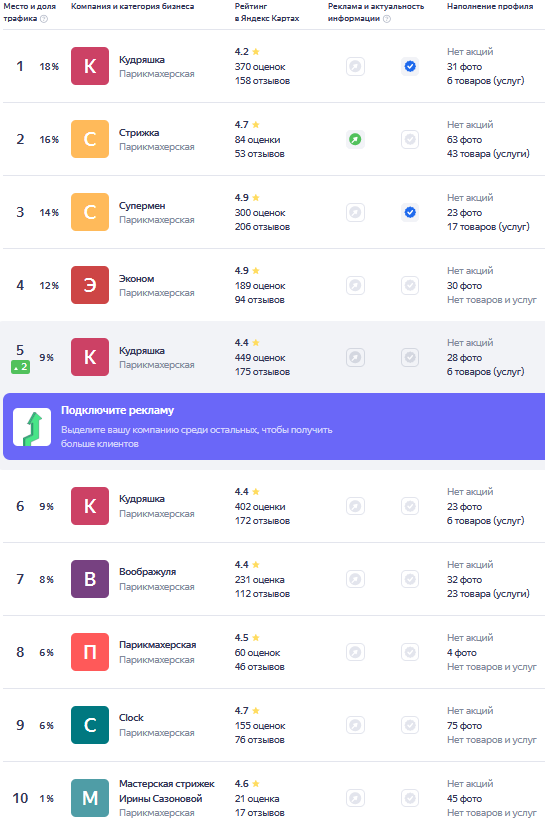The height and width of the screenshot is (825, 545).
Task: Click the Воображуля purple 'В' logo
Action: pyautogui.click(x=90, y=579)
